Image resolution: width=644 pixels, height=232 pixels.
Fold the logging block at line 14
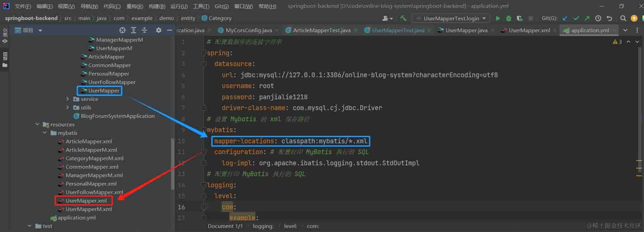(204, 185)
